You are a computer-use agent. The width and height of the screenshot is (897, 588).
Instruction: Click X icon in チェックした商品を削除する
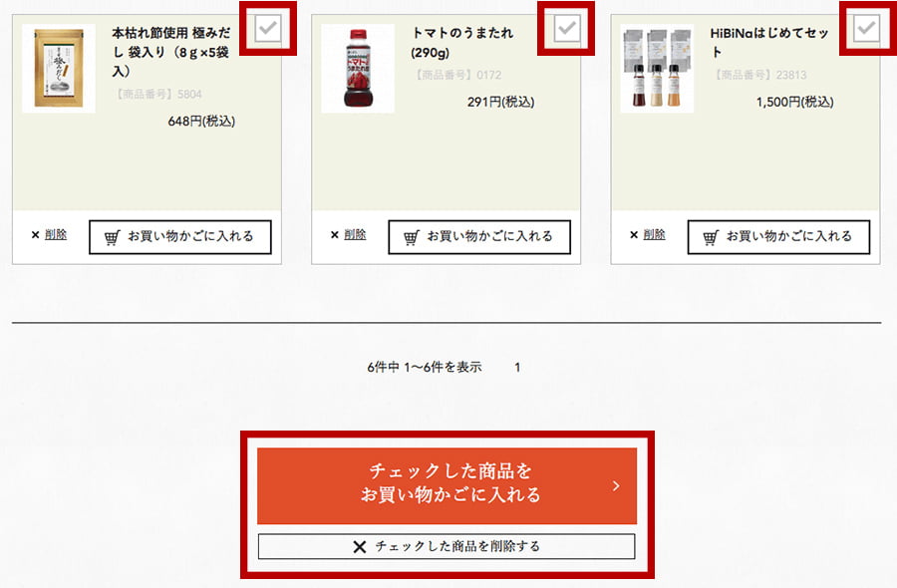pyautogui.click(x=359, y=547)
